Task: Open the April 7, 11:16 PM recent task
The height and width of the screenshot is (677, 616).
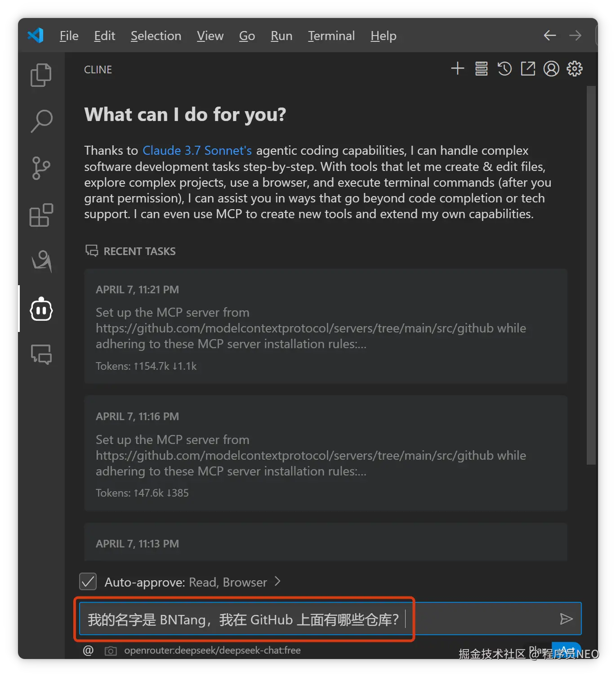Action: point(326,453)
